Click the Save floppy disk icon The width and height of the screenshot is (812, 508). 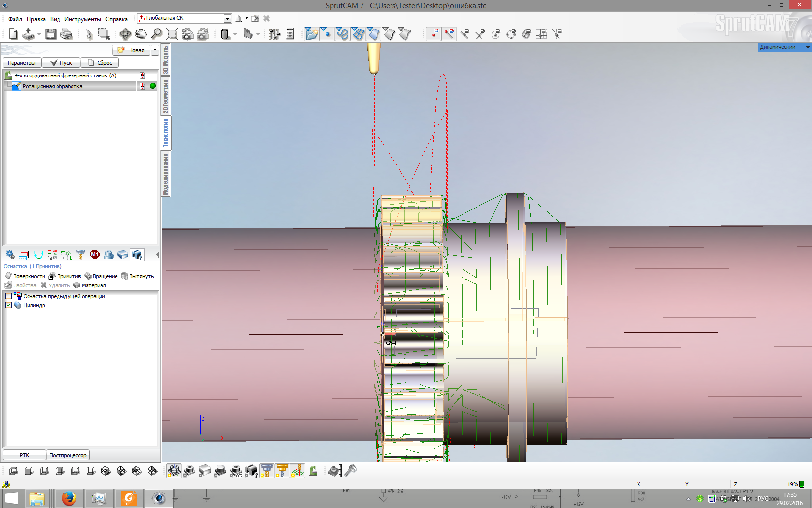coord(51,34)
